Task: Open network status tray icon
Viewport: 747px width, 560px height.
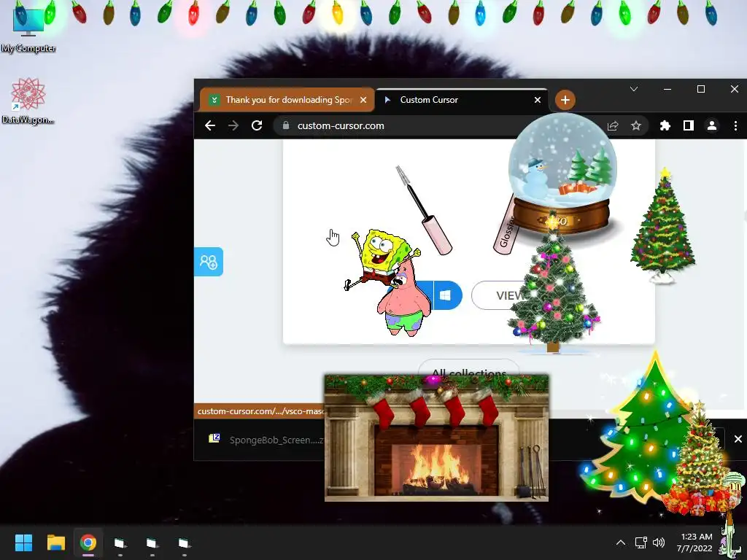Action: (x=640, y=542)
